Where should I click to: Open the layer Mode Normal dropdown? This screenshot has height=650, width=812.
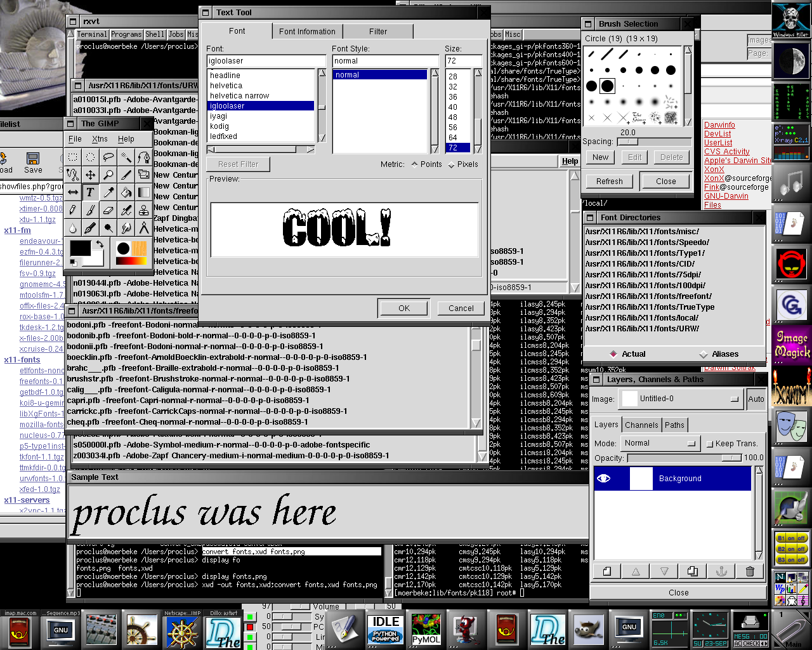coord(659,444)
